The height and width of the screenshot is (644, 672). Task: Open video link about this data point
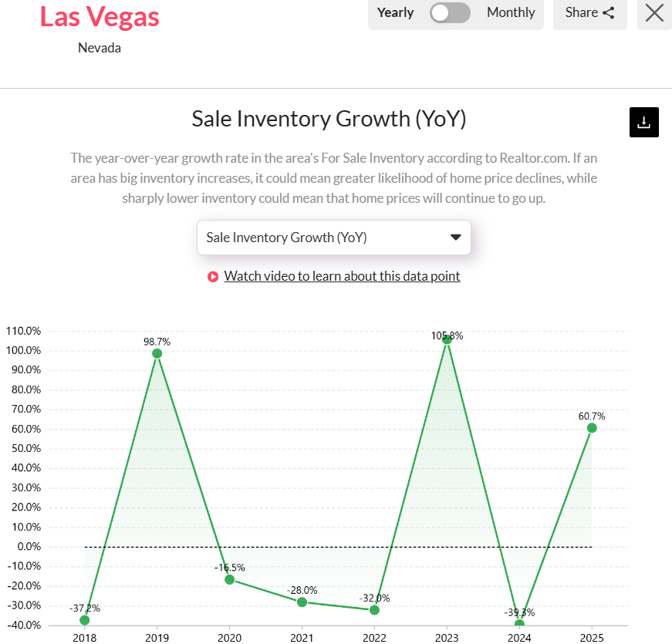tap(342, 276)
